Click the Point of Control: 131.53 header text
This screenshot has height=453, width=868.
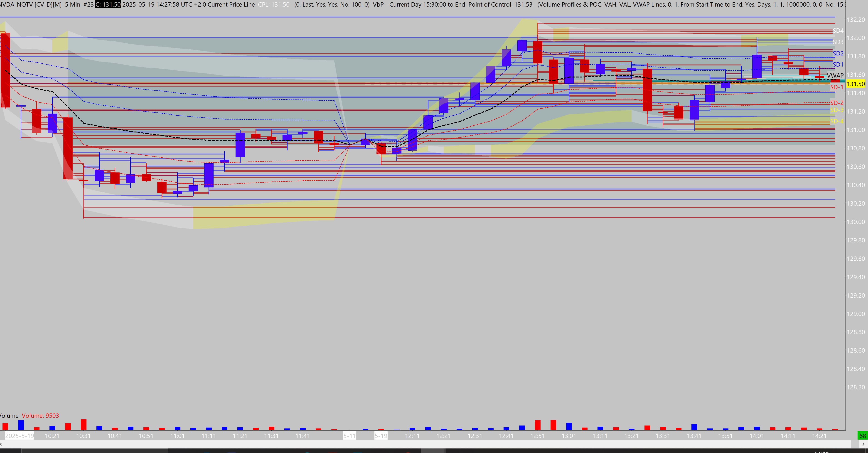pyautogui.click(x=500, y=4)
